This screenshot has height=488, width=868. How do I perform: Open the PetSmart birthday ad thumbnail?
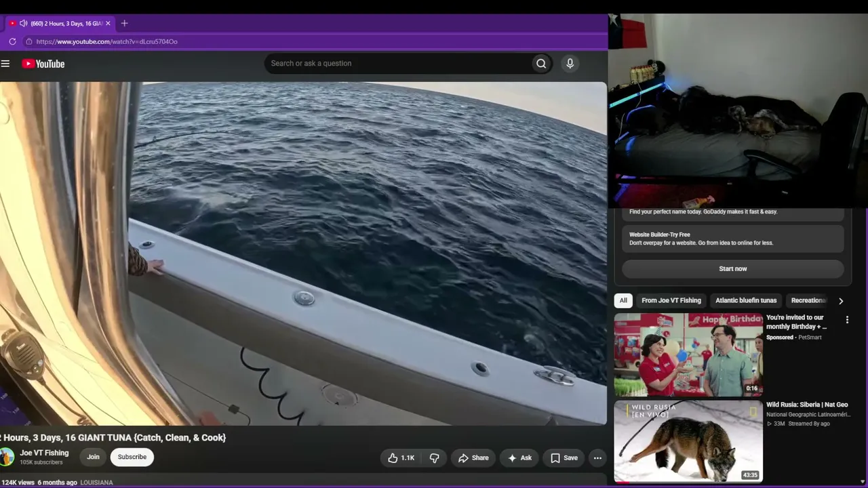[688, 354]
